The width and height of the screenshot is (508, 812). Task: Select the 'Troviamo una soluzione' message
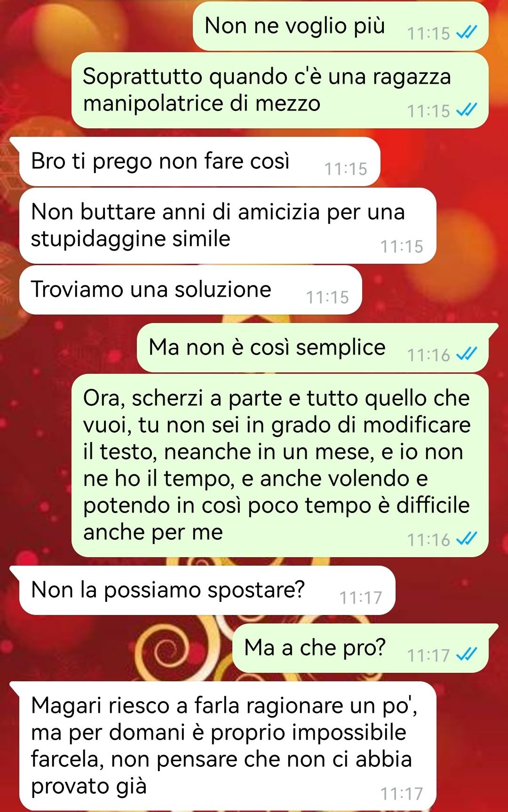pos(190,290)
